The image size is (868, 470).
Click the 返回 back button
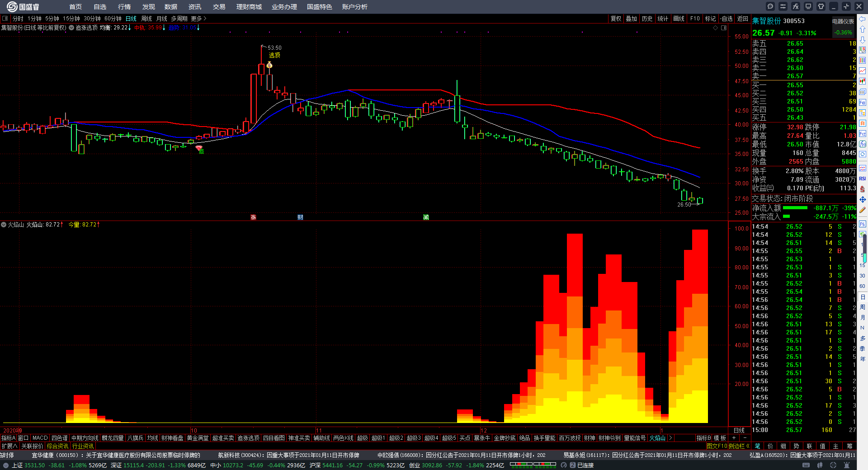[743, 19]
